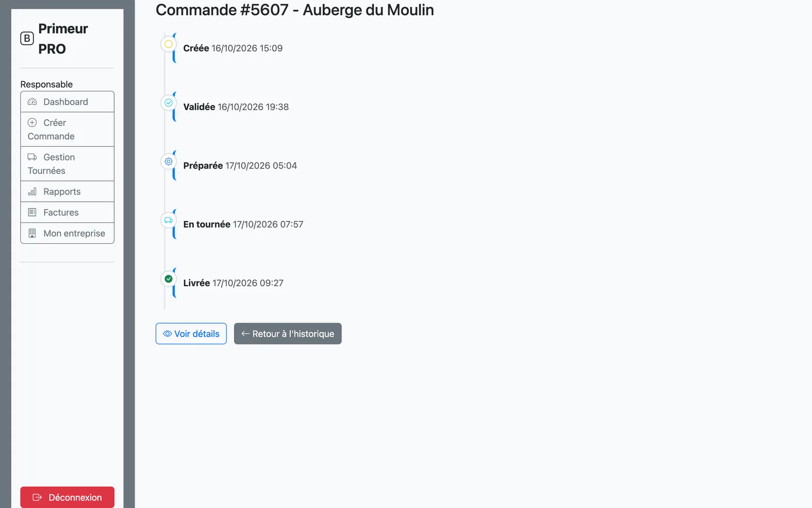Screen dimensions: 812x508
Task: Click the logout arrow icon in Déconnexion
Action: [37, 497]
